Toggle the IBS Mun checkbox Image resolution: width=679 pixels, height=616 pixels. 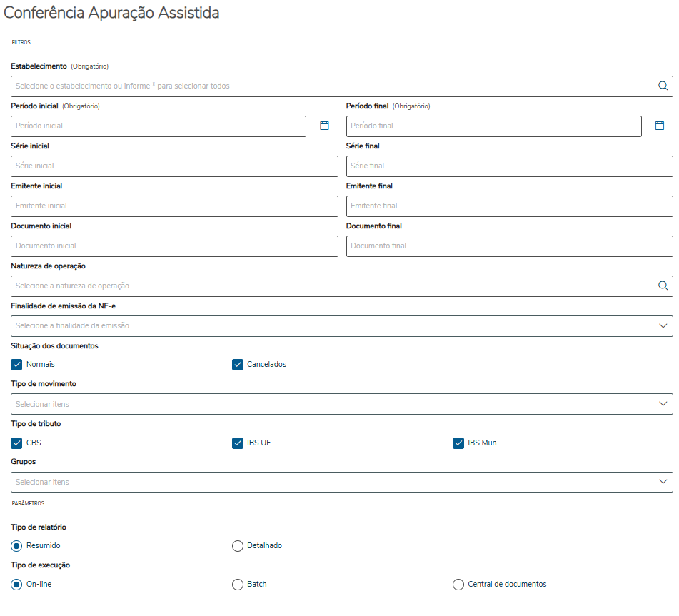(x=458, y=443)
